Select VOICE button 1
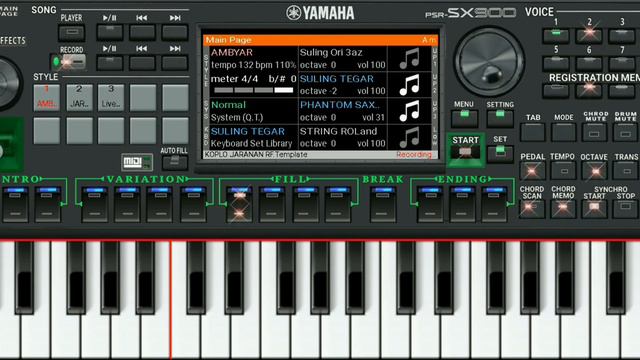Image resolution: width=640 pixels, height=360 pixels. point(556,36)
